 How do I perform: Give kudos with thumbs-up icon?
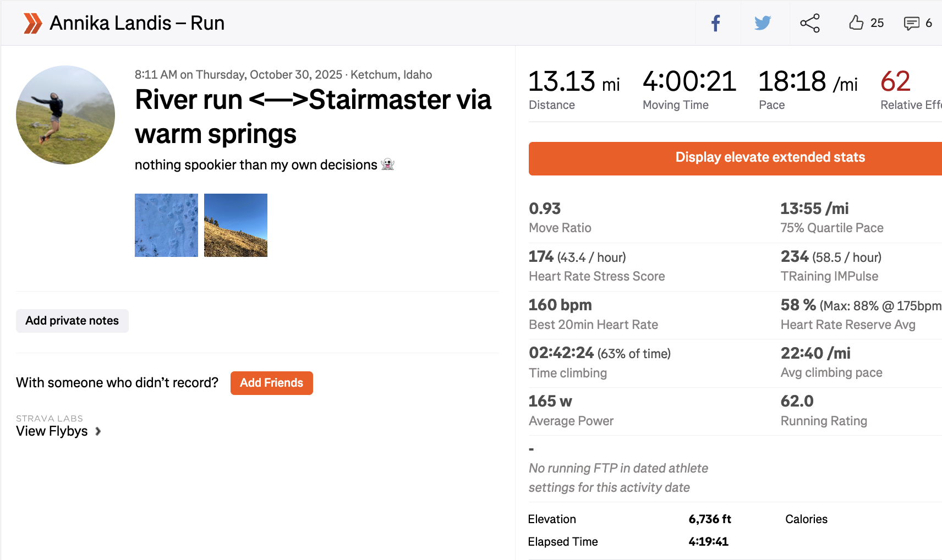tap(856, 23)
